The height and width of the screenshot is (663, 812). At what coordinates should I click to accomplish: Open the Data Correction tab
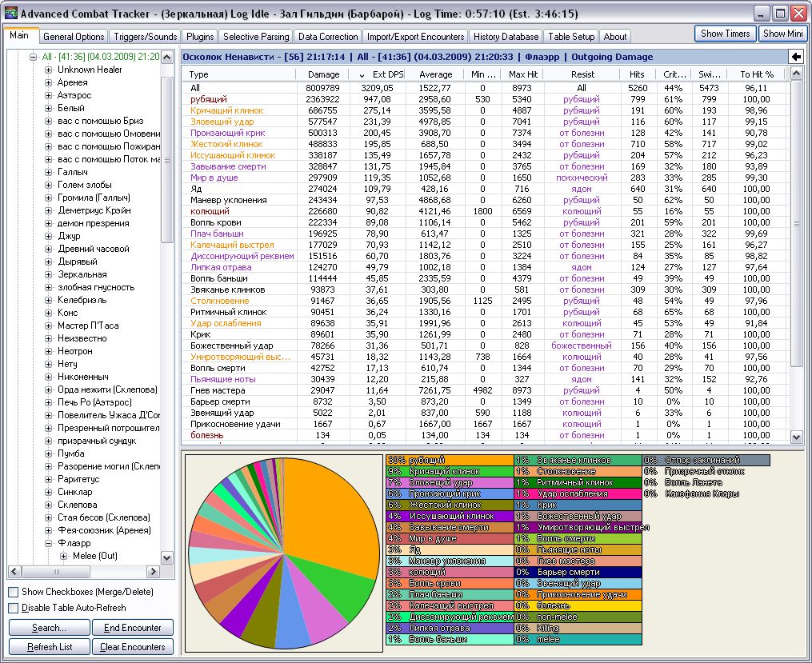pos(328,37)
